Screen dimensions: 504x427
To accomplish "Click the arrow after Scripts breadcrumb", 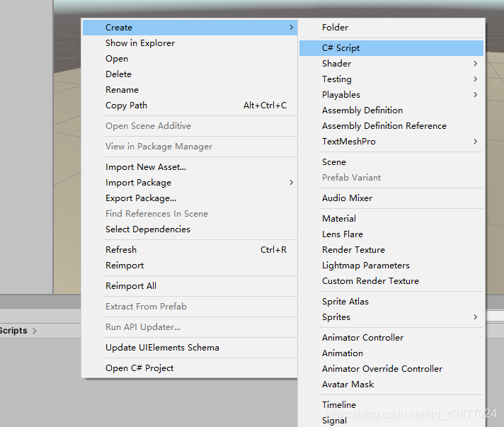I will point(35,331).
